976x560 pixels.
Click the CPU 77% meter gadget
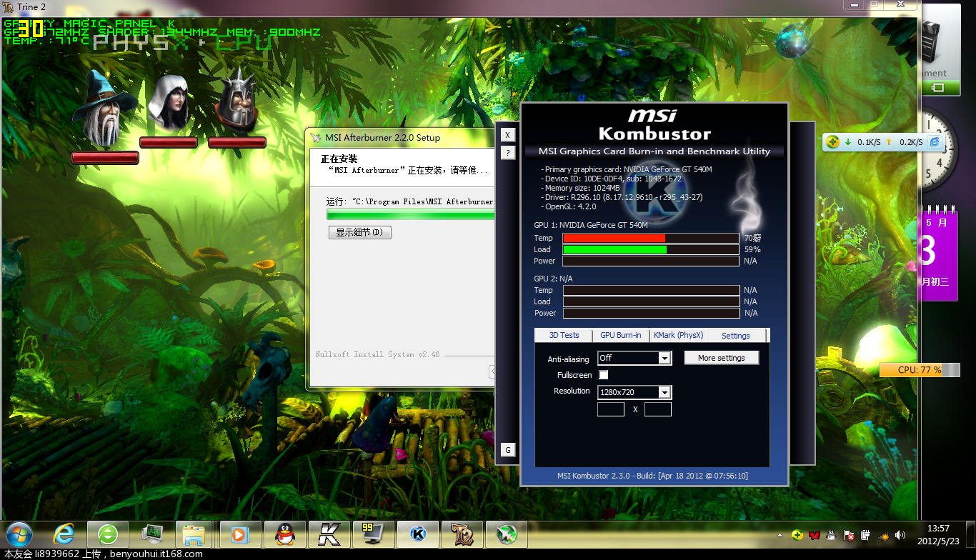pos(920,370)
